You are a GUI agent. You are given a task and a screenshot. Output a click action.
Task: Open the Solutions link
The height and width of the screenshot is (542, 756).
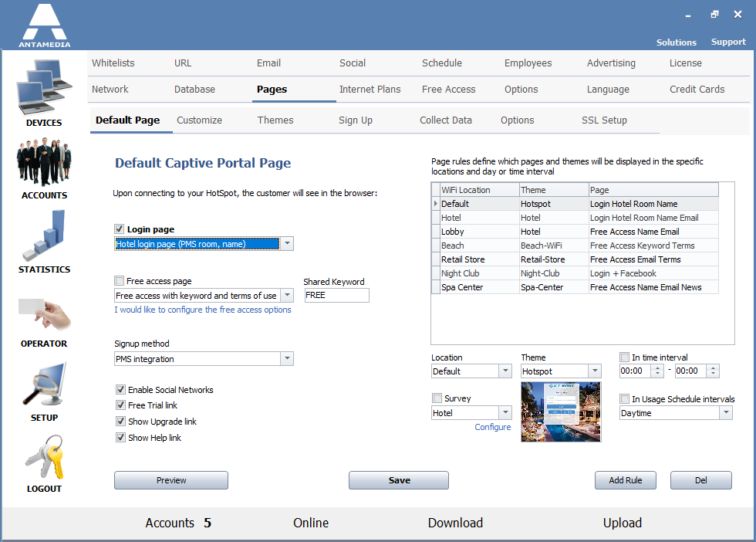pos(676,42)
